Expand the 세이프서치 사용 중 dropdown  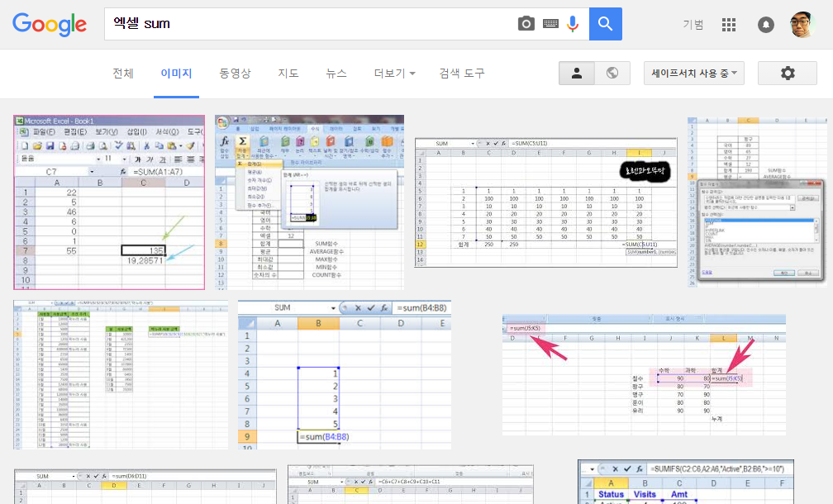[694, 74]
